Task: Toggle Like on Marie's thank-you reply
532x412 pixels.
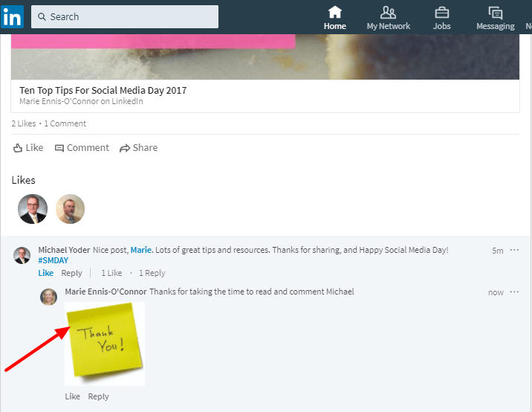Action: (x=72, y=396)
